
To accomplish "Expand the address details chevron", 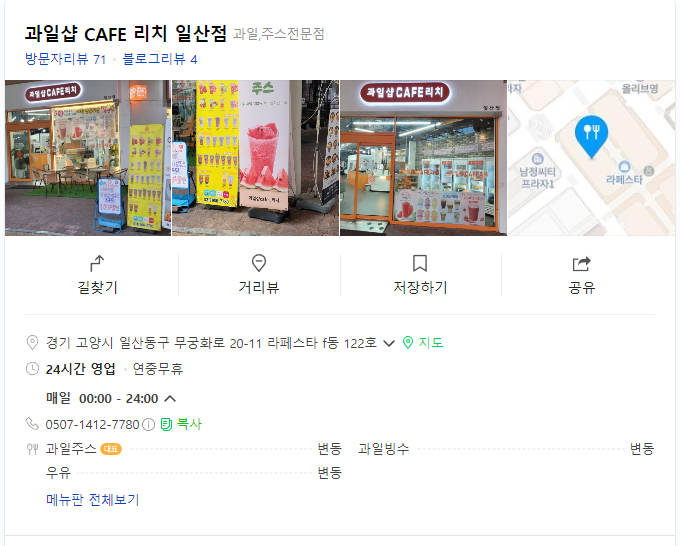I will click(389, 343).
